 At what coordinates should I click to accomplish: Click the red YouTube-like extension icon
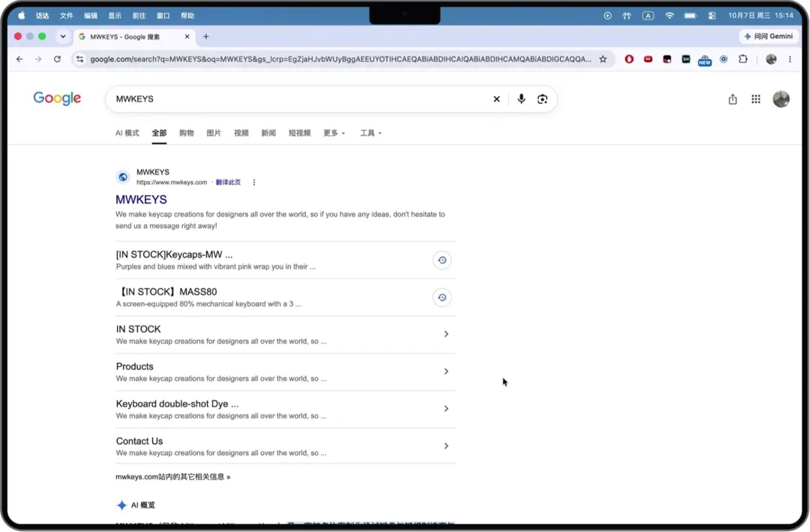[x=648, y=59]
